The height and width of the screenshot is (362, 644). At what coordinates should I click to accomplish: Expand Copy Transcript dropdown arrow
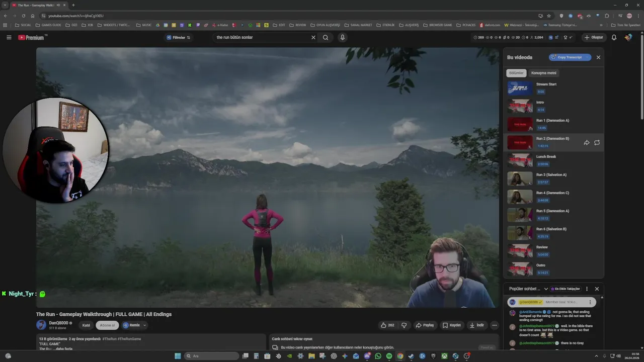click(x=587, y=57)
